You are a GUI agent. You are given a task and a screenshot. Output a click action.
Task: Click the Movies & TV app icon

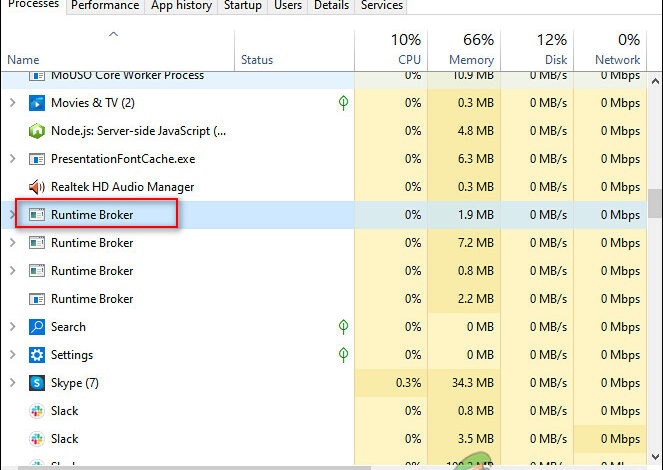click(x=37, y=103)
